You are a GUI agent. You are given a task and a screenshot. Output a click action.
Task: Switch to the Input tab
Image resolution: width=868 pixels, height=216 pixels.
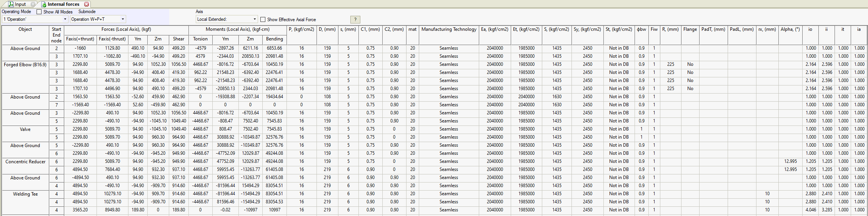pos(20,4)
